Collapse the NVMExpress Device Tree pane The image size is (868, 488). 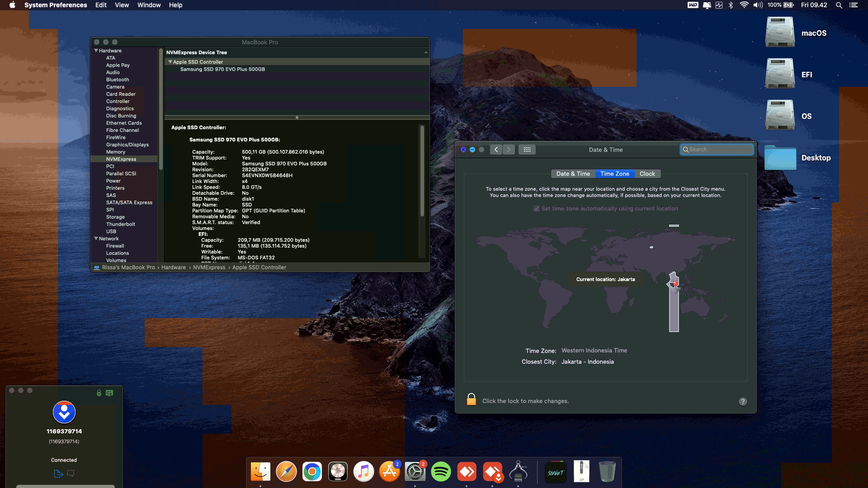(426, 52)
